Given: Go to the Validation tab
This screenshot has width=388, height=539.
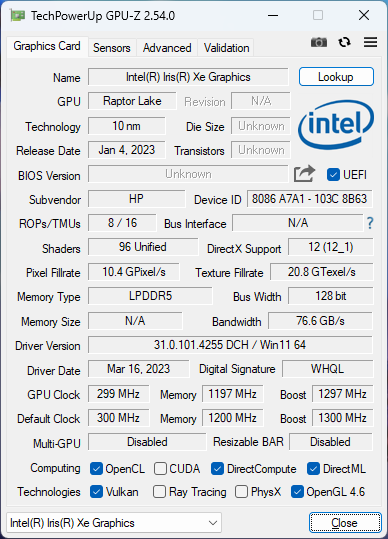Looking at the screenshot, I should click(226, 48).
